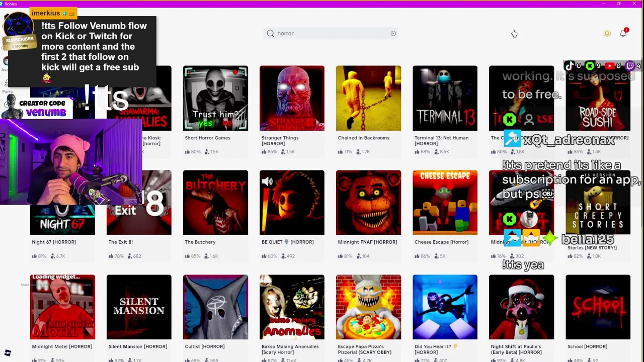Click Bakso Malang Anomalies title
The width and height of the screenshot is (644, 362).
coord(290,349)
